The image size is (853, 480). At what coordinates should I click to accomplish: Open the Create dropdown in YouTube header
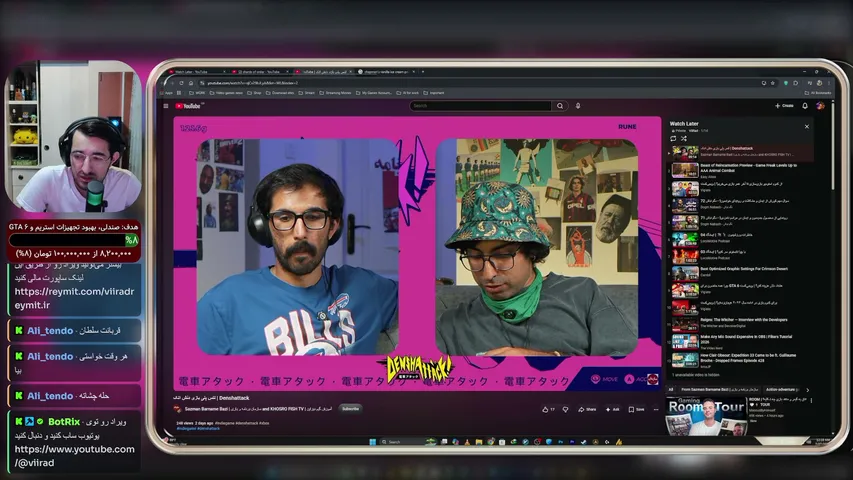pyautogui.click(x=784, y=106)
